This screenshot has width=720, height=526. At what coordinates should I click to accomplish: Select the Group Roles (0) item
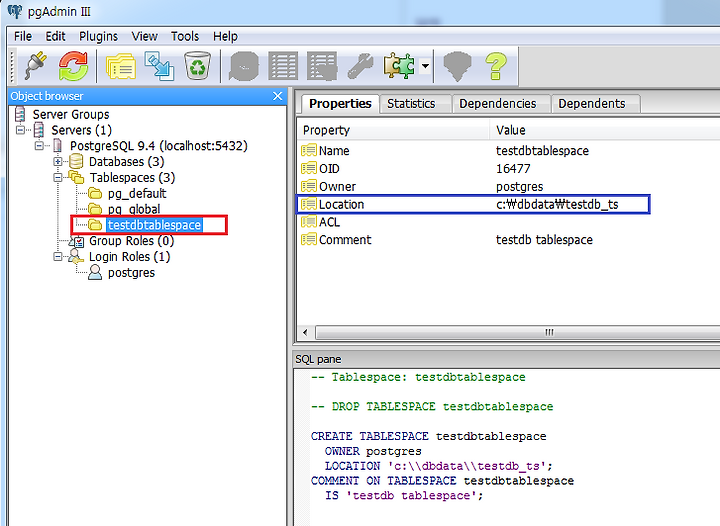click(131, 241)
